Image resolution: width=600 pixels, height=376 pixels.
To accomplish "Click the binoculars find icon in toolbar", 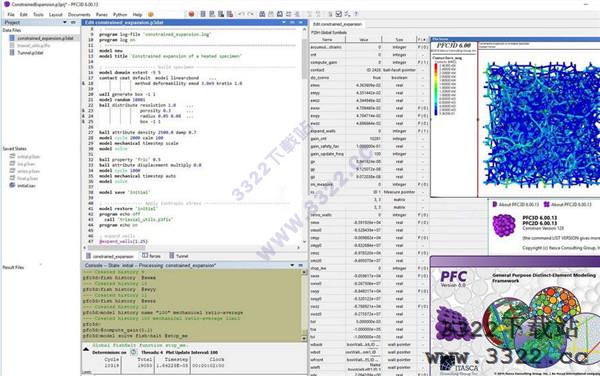I will [262, 14].
